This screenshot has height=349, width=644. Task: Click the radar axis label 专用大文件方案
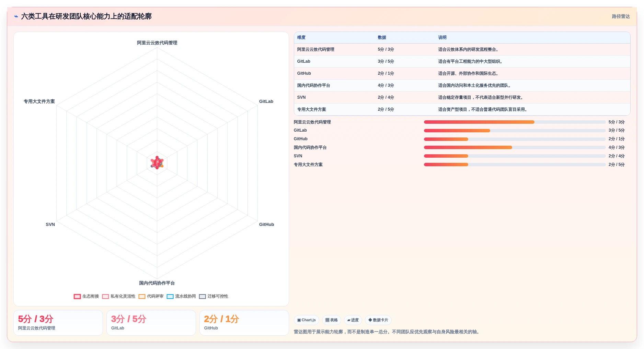tap(39, 101)
